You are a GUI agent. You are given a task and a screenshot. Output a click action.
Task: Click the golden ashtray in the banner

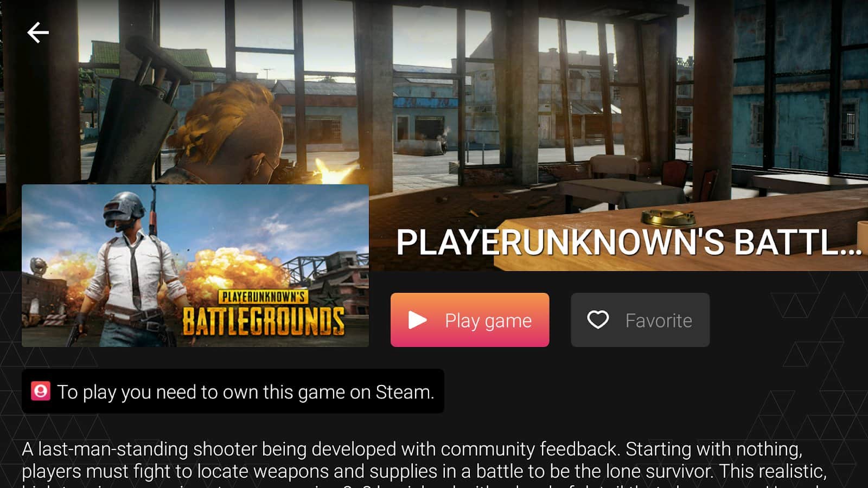pyautogui.click(x=668, y=217)
